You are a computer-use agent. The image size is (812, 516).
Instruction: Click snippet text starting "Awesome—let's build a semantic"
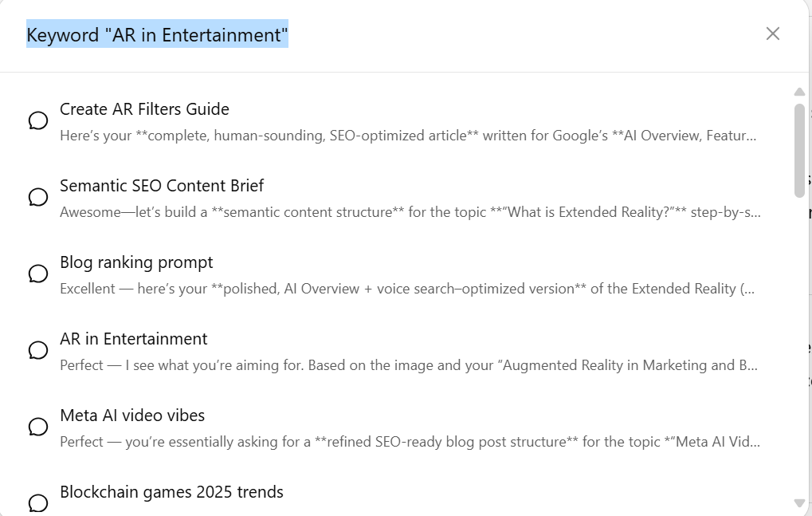(410, 213)
